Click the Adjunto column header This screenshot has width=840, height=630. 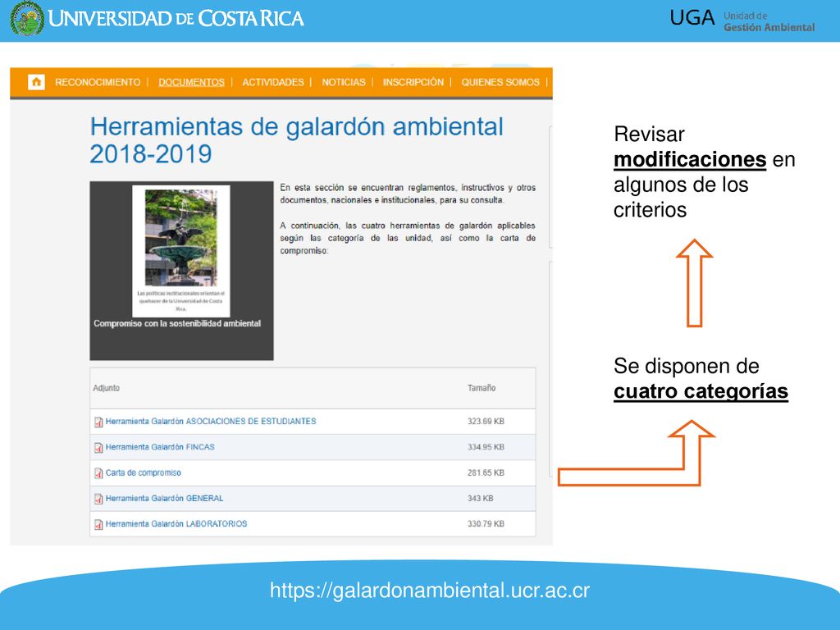coord(106,388)
